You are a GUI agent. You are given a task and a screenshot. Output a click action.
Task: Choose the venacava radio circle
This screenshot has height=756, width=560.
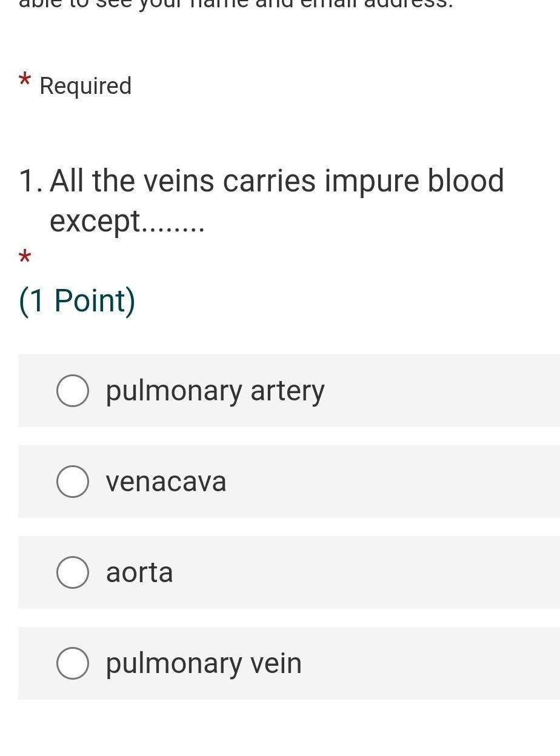click(73, 482)
